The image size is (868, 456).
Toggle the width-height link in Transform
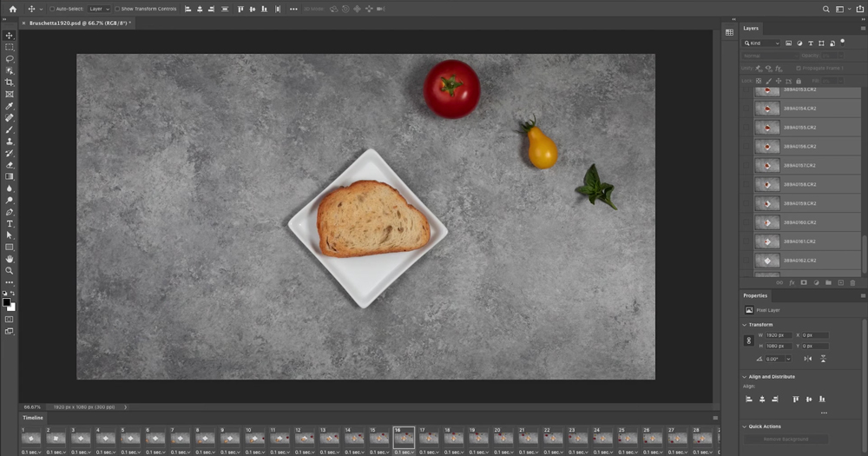pos(748,340)
